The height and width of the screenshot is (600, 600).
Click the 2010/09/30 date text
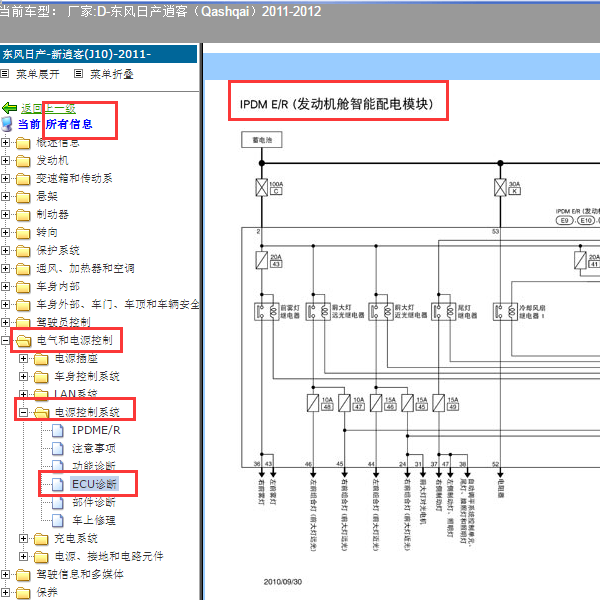pyautogui.click(x=283, y=582)
